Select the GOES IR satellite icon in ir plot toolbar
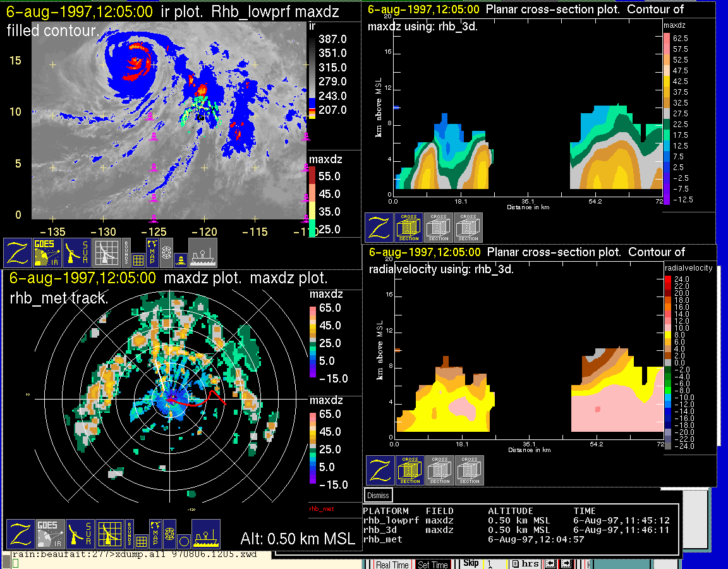The width and height of the screenshot is (728, 569). click(48, 253)
